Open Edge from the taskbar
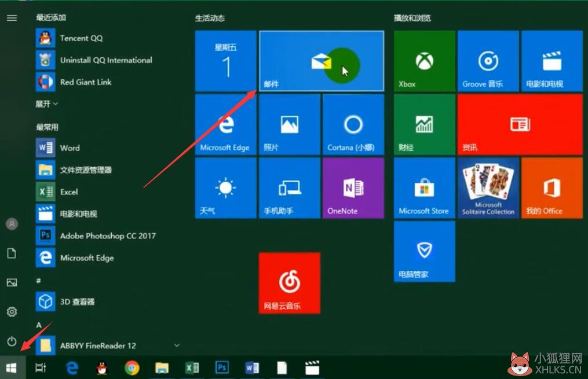This screenshot has height=379, width=588. 72,368
